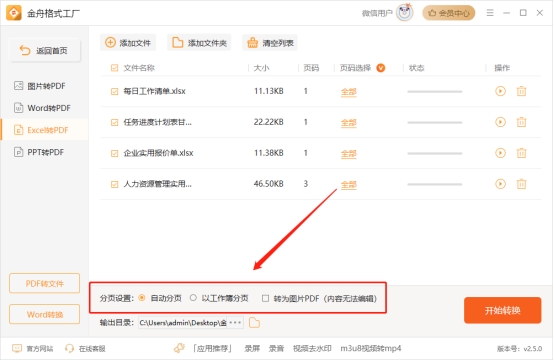The height and width of the screenshot is (360, 554).
Task: Open 全部 page selection for 任务进度计划表
Action: click(x=349, y=123)
